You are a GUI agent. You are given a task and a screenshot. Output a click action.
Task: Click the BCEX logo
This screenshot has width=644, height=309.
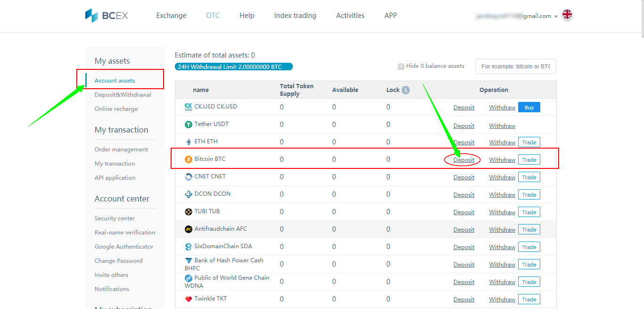(x=107, y=16)
